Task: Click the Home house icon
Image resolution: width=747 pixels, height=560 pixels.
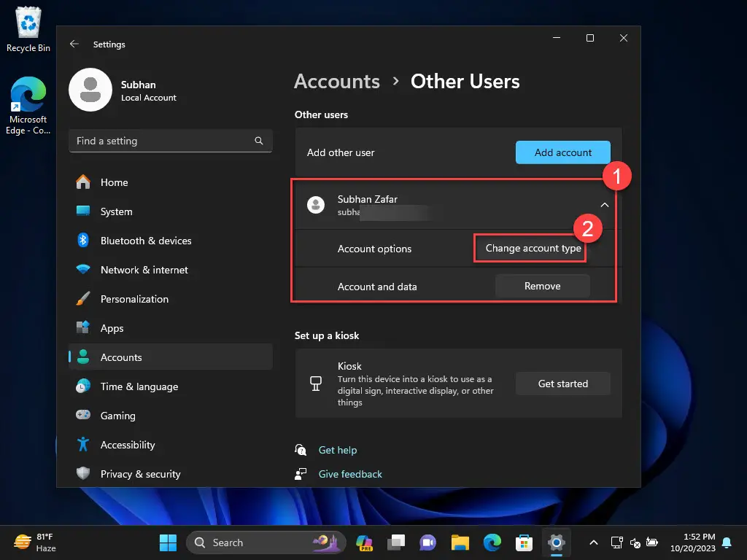Action: [x=83, y=182]
